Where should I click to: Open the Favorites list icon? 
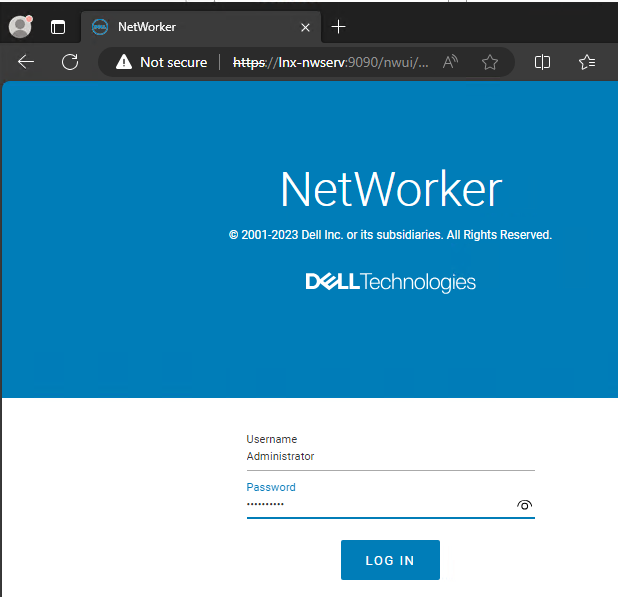(x=587, y=62)
